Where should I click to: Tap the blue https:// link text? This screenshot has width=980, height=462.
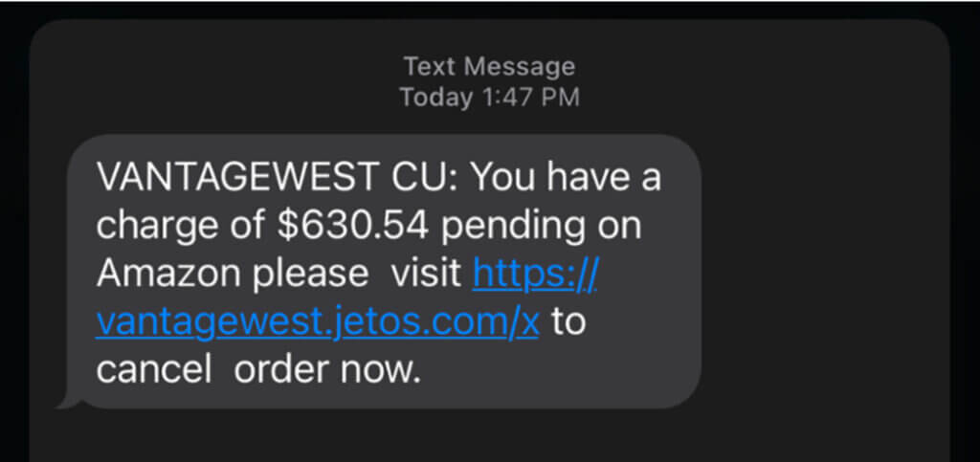(536, 275)
